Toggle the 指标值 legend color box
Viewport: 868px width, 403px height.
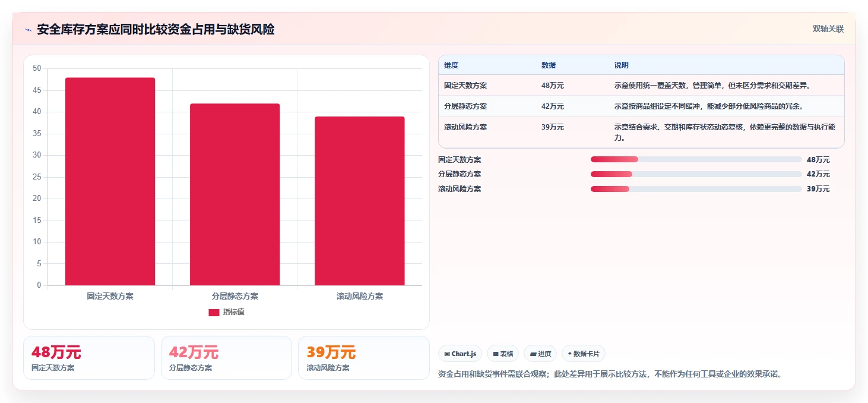pos(214,313)
